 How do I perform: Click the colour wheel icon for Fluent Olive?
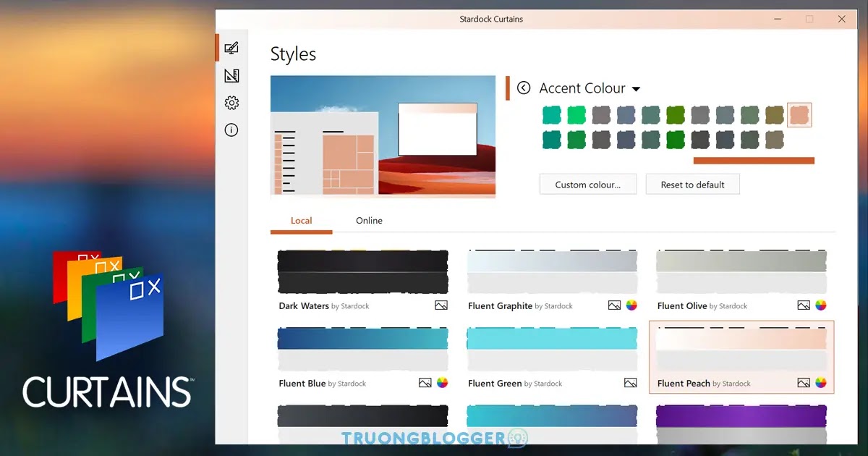tap(821, 305)
